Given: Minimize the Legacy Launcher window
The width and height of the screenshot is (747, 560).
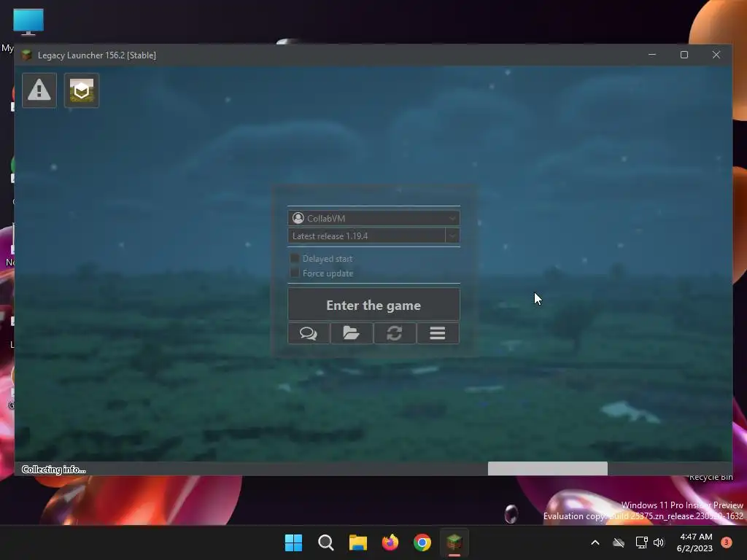Looking at the screenshot, I should tap(652, 55).
